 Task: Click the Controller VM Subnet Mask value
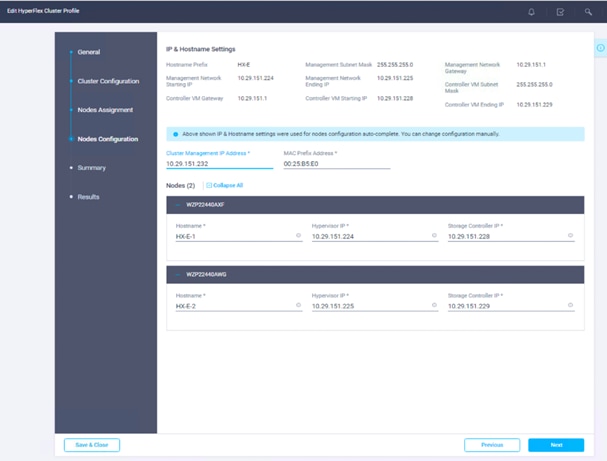pos(534,84)
